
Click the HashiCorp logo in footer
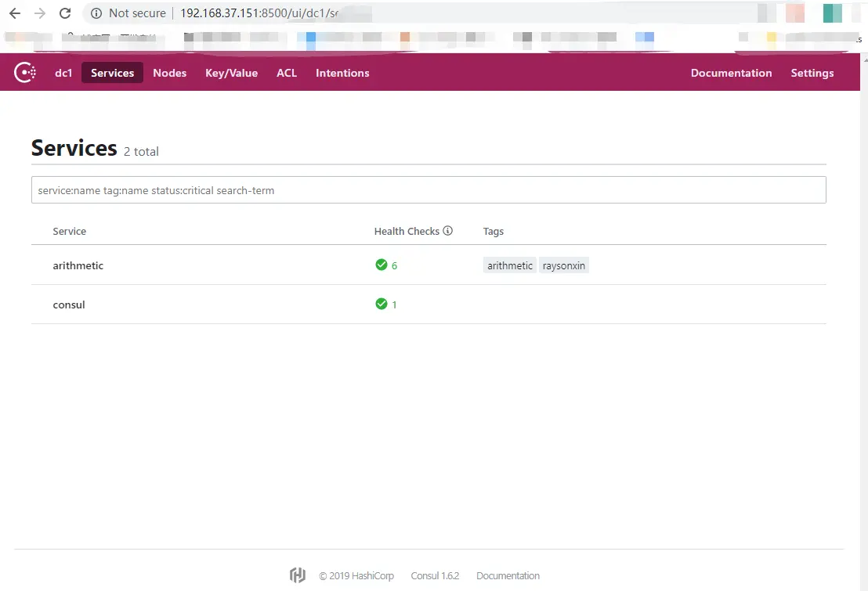298,575
